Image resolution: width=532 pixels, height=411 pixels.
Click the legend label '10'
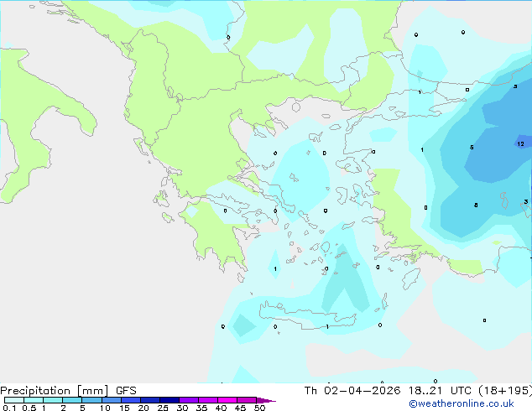pos(105,408)
